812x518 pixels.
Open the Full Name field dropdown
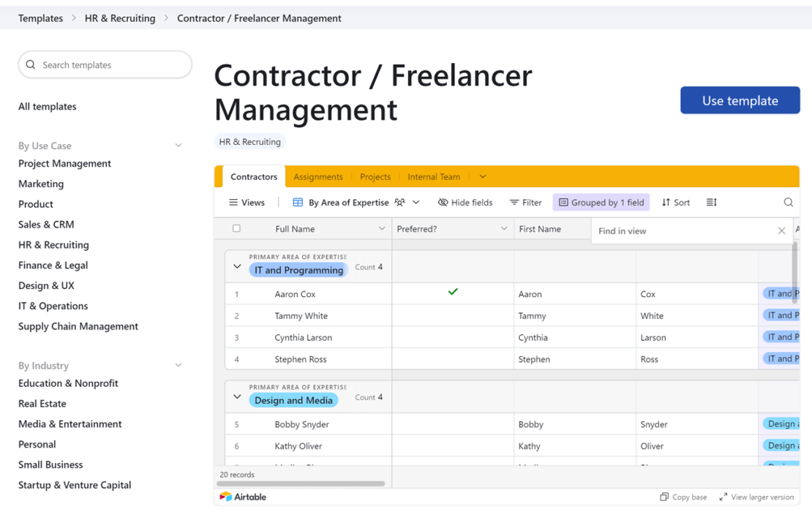click(x=382, y=228)
